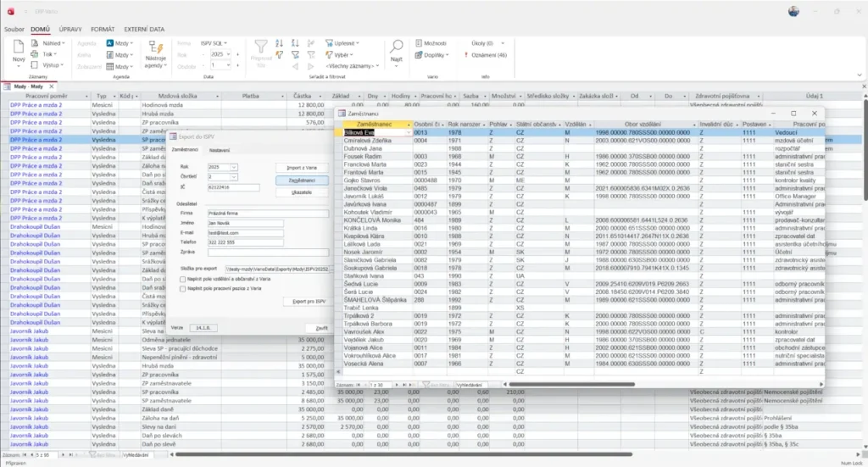Open the ÚPRAVY ribbon tab
The image size is (868, 467).
point(70,29)
